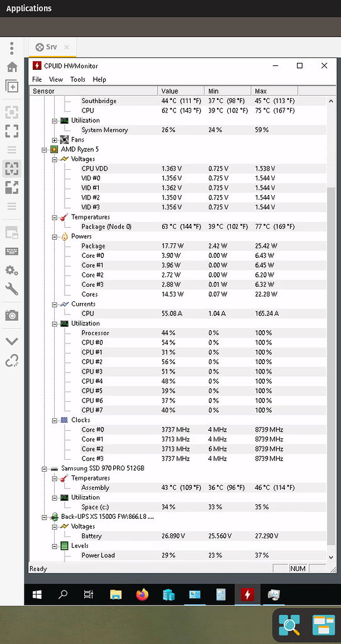Click the scrollbar thumb in the sensor list
This screenshot has height=644, width=341.
[x=331, y=365]
